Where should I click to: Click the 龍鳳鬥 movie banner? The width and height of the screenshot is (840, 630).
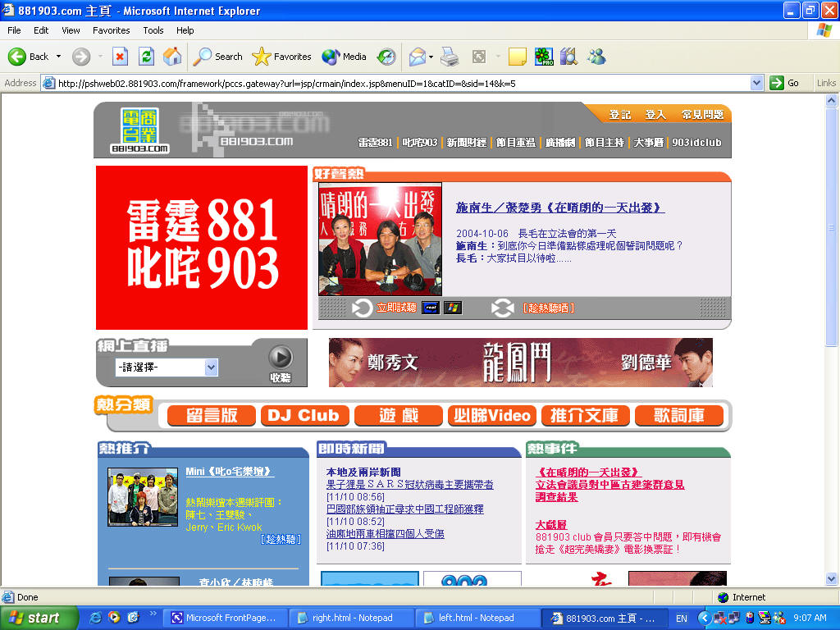pos(520,362)
